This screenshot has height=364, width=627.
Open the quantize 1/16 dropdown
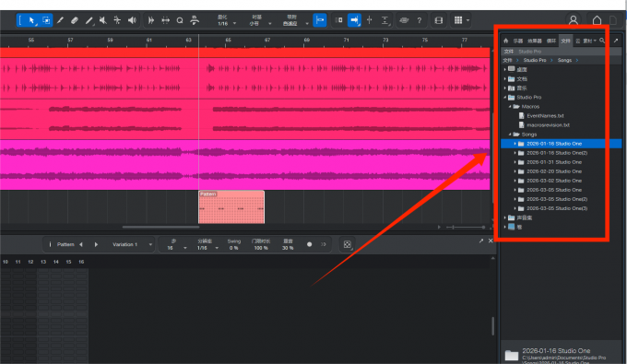226,20
